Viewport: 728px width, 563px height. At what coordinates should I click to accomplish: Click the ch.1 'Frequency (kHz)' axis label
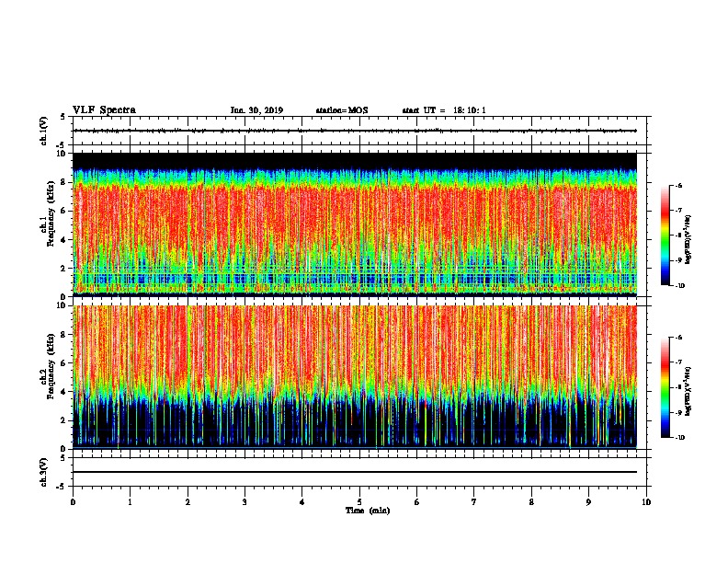pyautogui.click(x=51, y=213)
